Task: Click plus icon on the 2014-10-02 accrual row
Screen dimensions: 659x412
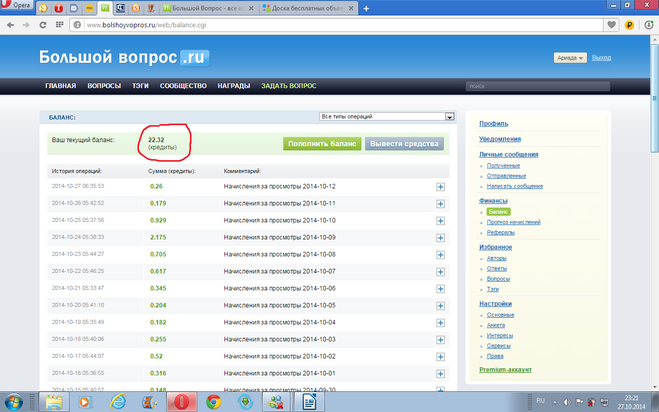Action: pyautogui.click(x=440, y=357)
